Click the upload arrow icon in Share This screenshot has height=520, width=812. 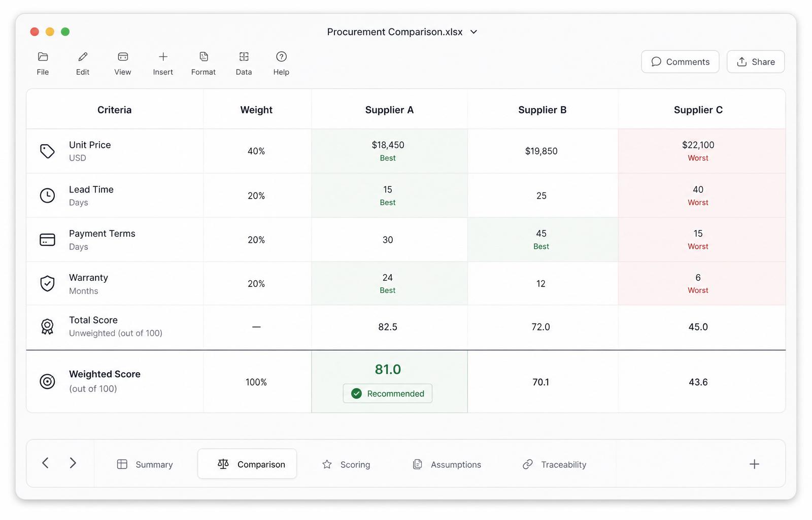[742, 61]
